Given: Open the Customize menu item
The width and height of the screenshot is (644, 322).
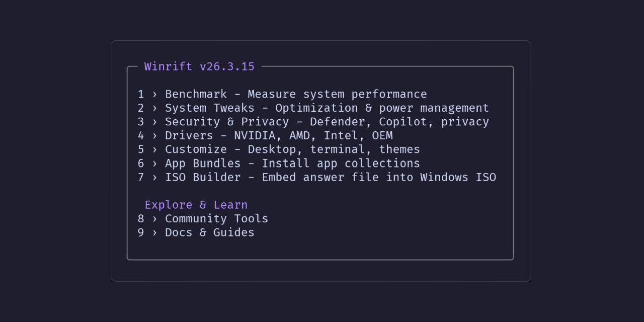Looking at the screenshot, I should pos(196,149).
